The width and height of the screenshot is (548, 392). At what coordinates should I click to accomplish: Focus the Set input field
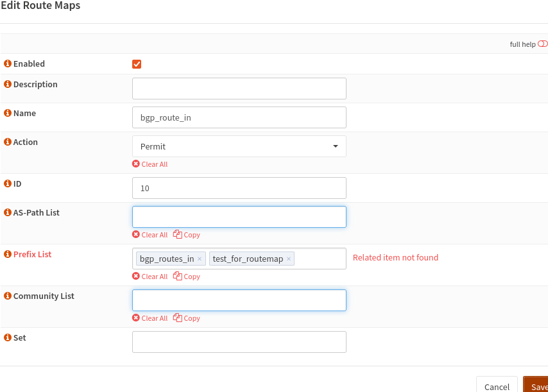click(x=239, y=342)
